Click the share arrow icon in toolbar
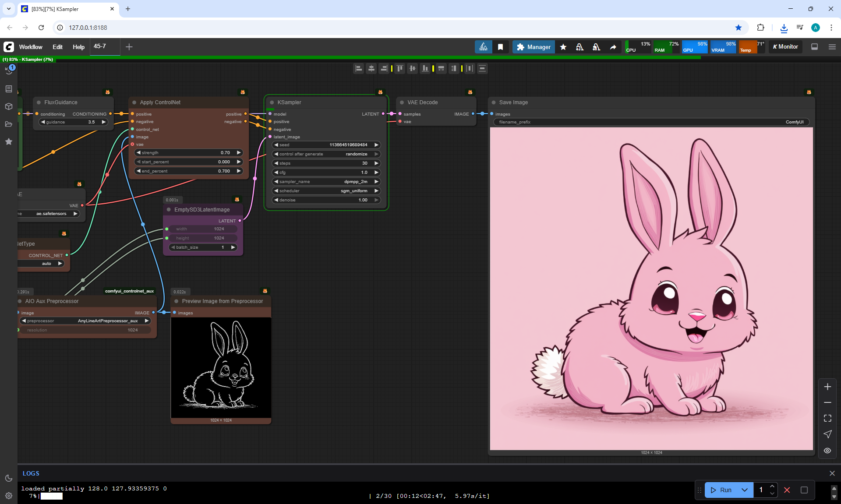The height and width of the screenshot is (504, 841). click(x=613, y=47)
